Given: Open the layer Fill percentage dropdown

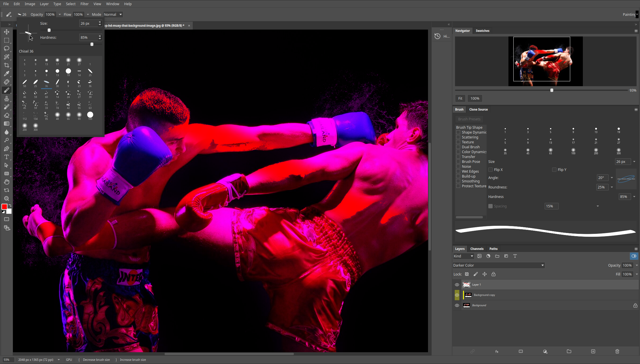Looking at the screenshot, I should [x=637, y=274].
